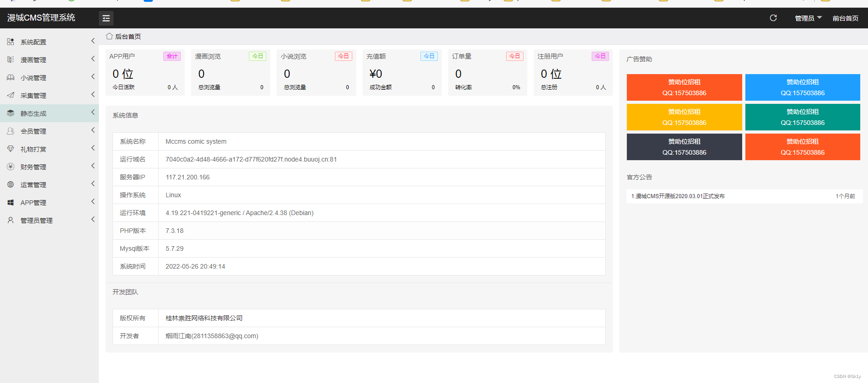Expand the 管理员管理 chevron
This screenshot has height=383, width=868.
pyautogui.click(x=93, y=220)
